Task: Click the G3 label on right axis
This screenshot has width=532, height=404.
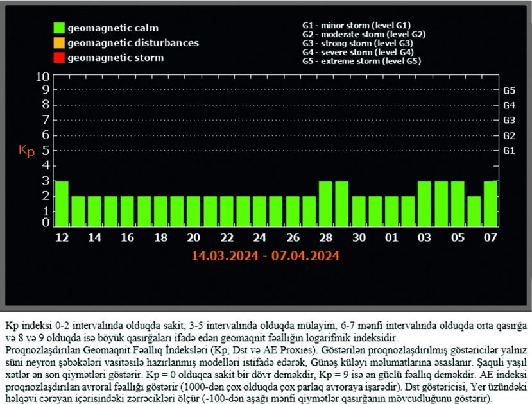Action: coord(509,121)
